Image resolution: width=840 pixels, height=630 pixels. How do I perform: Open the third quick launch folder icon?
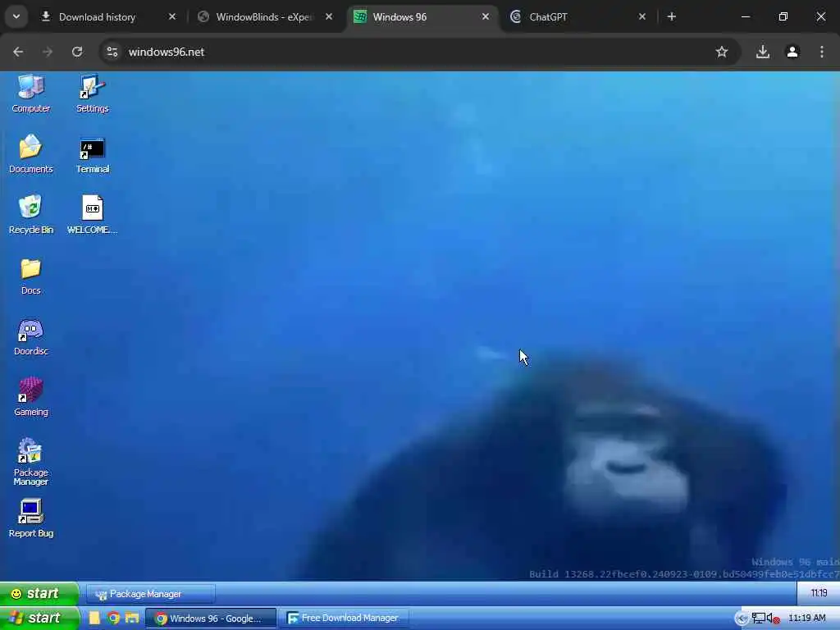(132, 619)
